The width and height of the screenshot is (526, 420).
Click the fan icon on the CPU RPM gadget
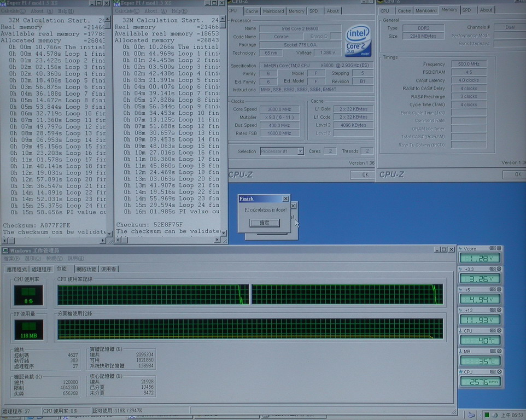coord(461,372)
